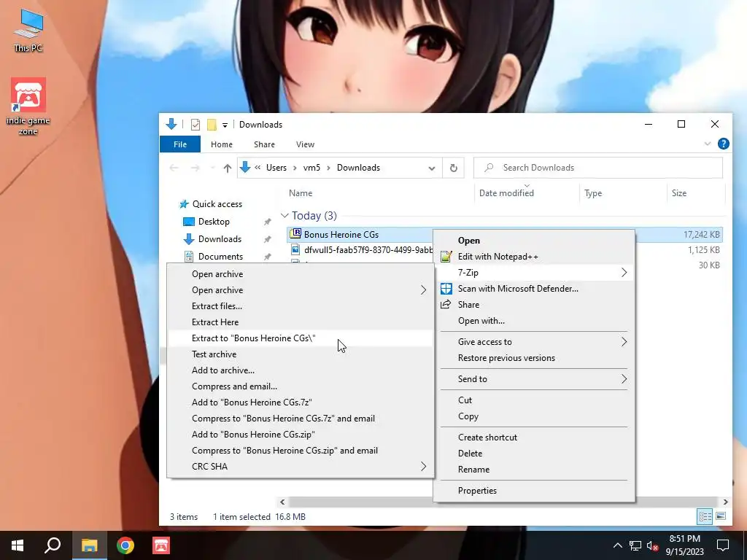Click File Explorer taskbar icon
This screenshot has height=560, width=747.
pos(89,545)
